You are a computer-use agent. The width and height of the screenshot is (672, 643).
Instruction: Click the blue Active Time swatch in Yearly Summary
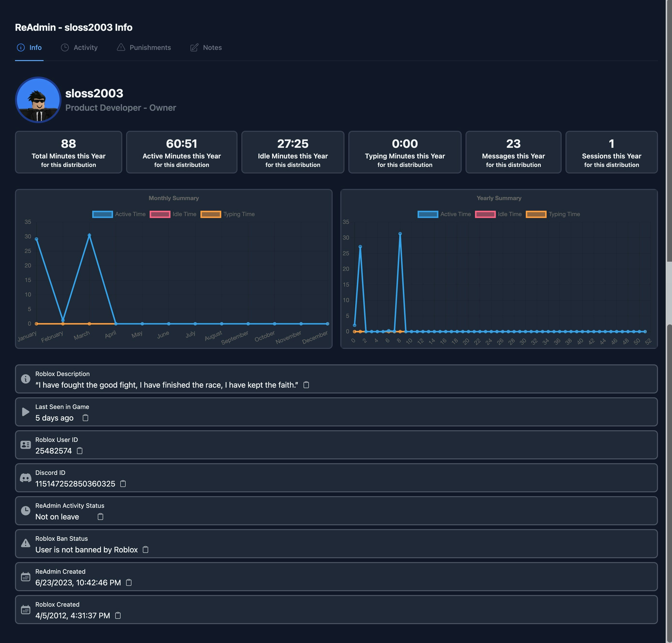(x=428, y=214)
